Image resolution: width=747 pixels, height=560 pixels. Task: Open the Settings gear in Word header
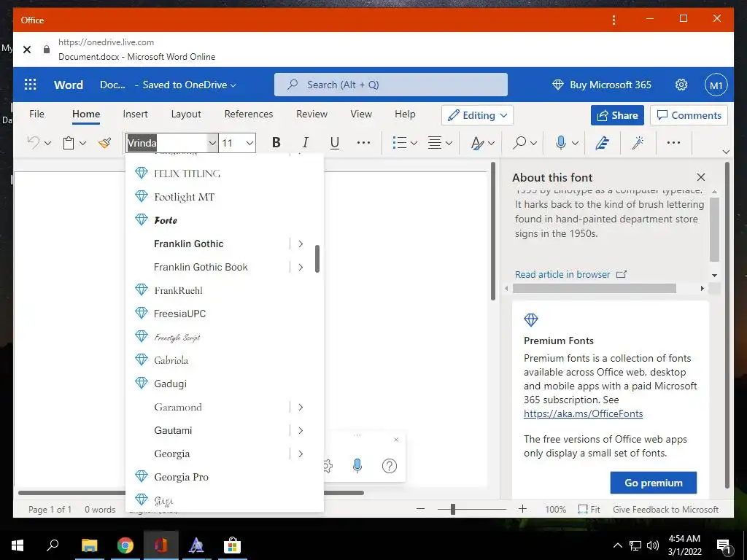pyautogui.click(x=682, y=85)
